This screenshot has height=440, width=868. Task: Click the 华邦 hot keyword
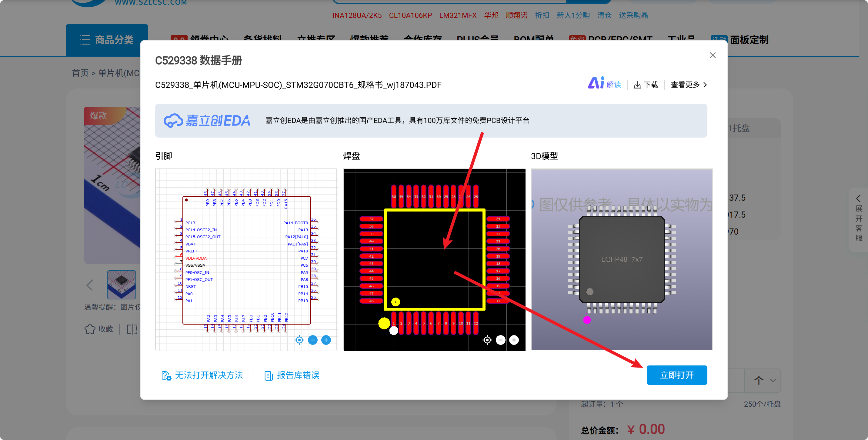click(491, 15)
